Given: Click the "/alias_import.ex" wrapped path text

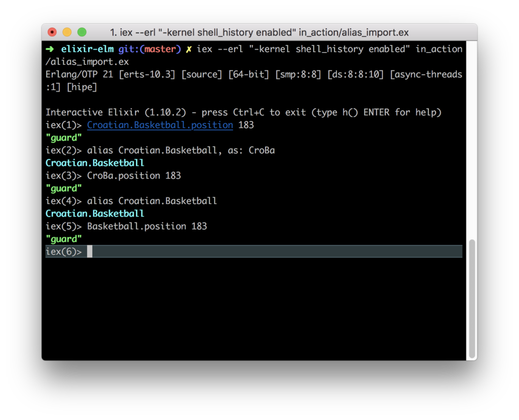Looking at the screenshot, I should coord(87,62).
